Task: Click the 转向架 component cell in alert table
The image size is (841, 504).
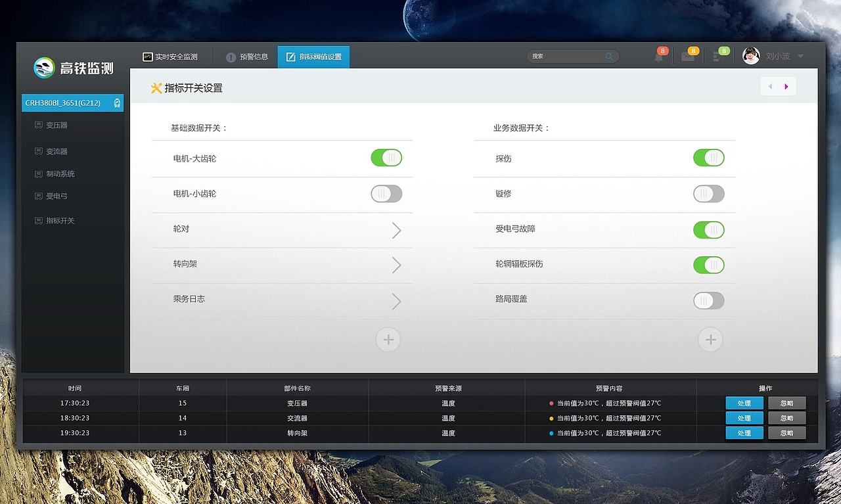Action: click(297, 433)
